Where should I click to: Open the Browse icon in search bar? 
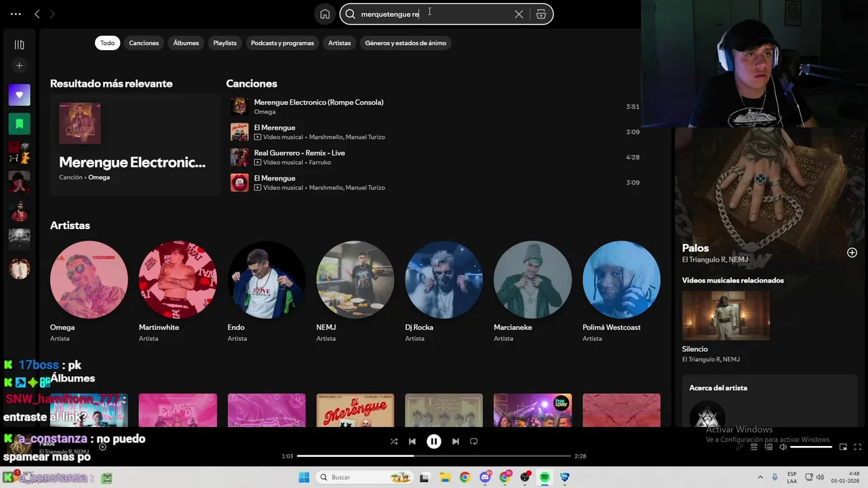[541, 14]
